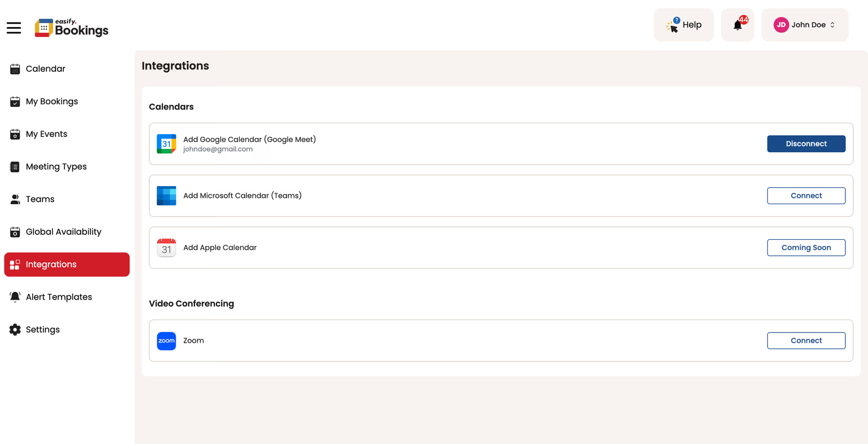Connect Microsoft Calendar (Teams)
This screenshot has height=444, width=868.
point(806,196)
